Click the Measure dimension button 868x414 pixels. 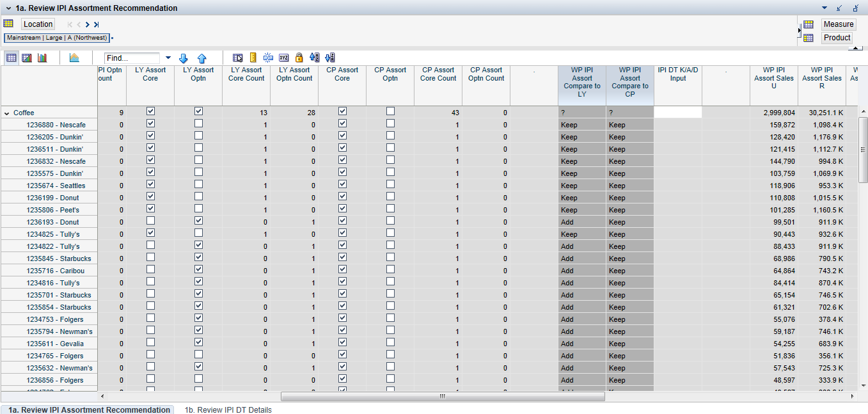coord(839,24)
